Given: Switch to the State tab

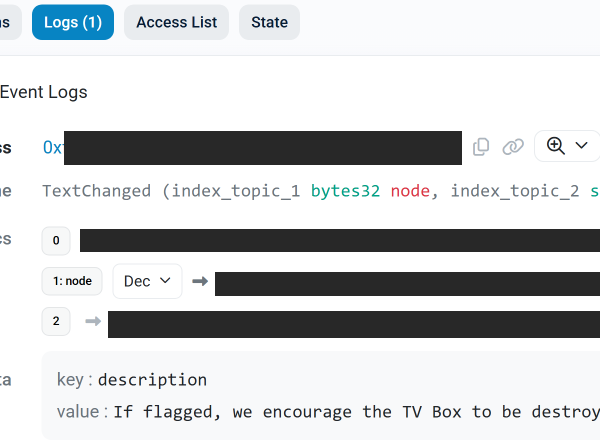Looking at the screenshot, I should click(269, 22).
